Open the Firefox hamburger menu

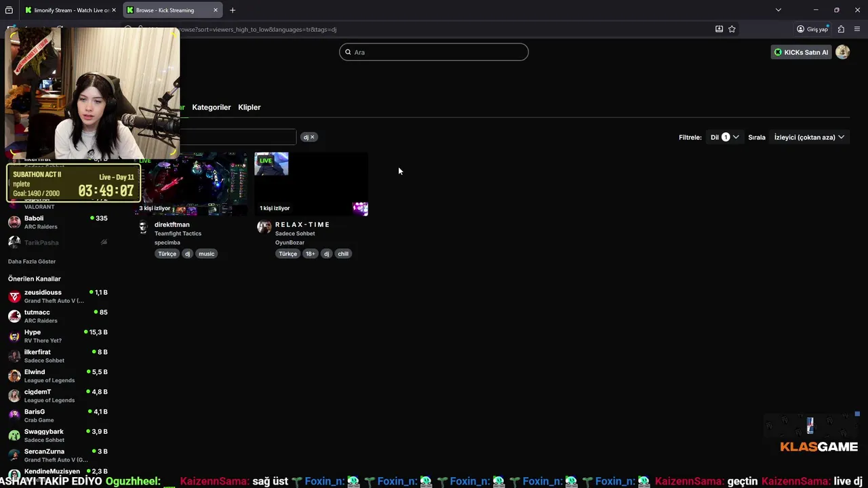pyautogui.click(x=858, y=29)
